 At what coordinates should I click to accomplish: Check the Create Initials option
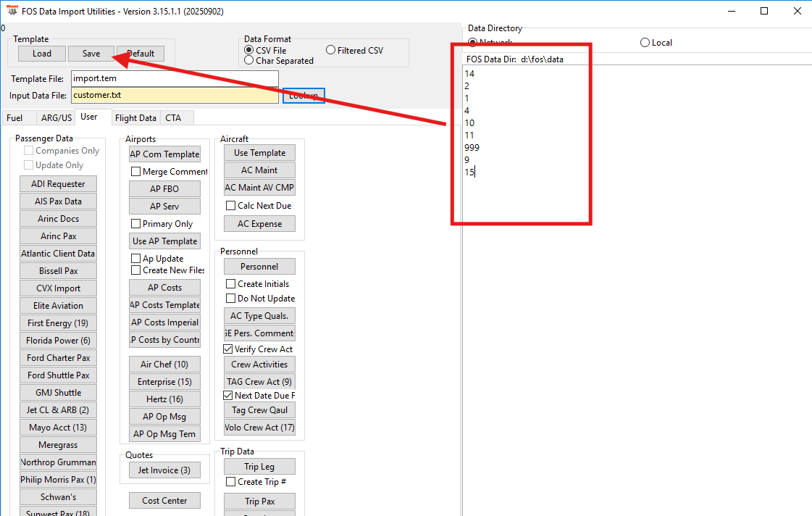coord(230,284)
